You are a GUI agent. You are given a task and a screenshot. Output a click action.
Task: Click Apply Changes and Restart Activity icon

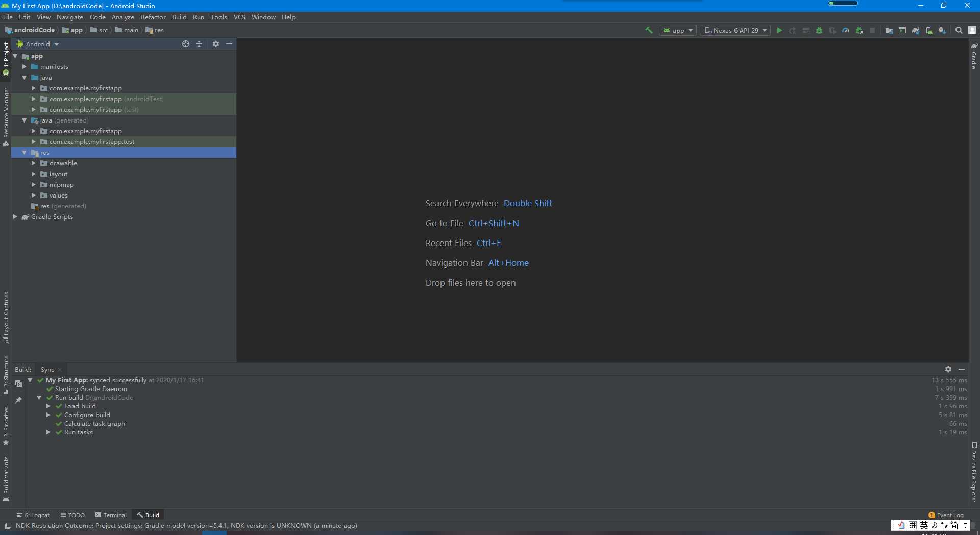coord(793,30)
